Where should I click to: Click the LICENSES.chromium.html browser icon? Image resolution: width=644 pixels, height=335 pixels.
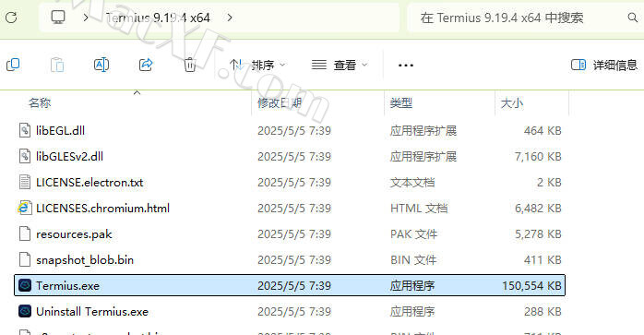tap(25, 209)
